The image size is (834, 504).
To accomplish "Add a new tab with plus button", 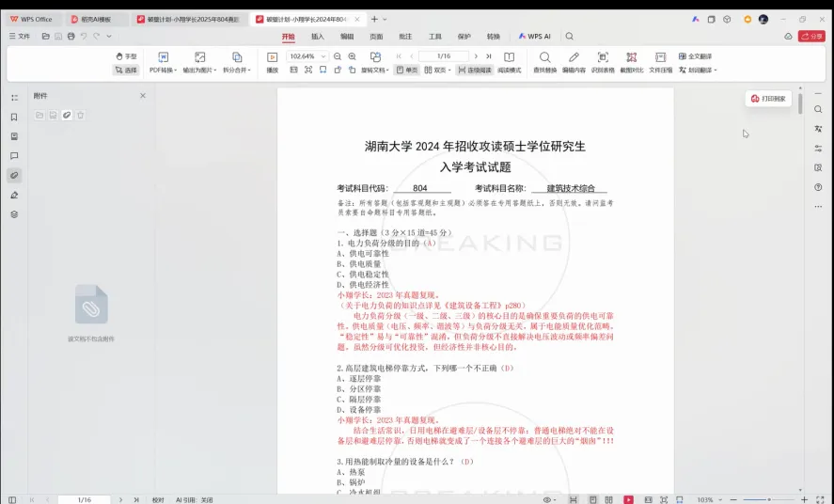I will pyautogui.click(x=374, y=19).
